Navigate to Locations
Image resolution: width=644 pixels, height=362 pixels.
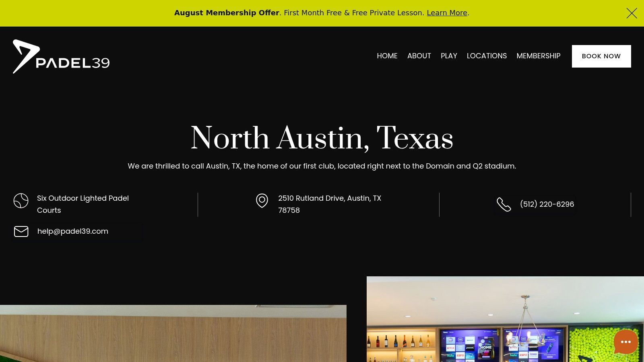[487, 56]
